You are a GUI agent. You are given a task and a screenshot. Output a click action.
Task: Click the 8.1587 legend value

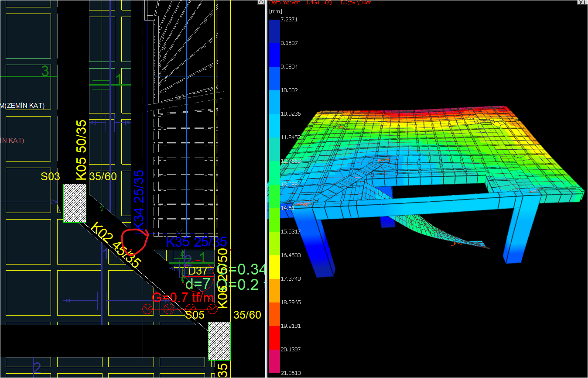click(x=290, y=43)
